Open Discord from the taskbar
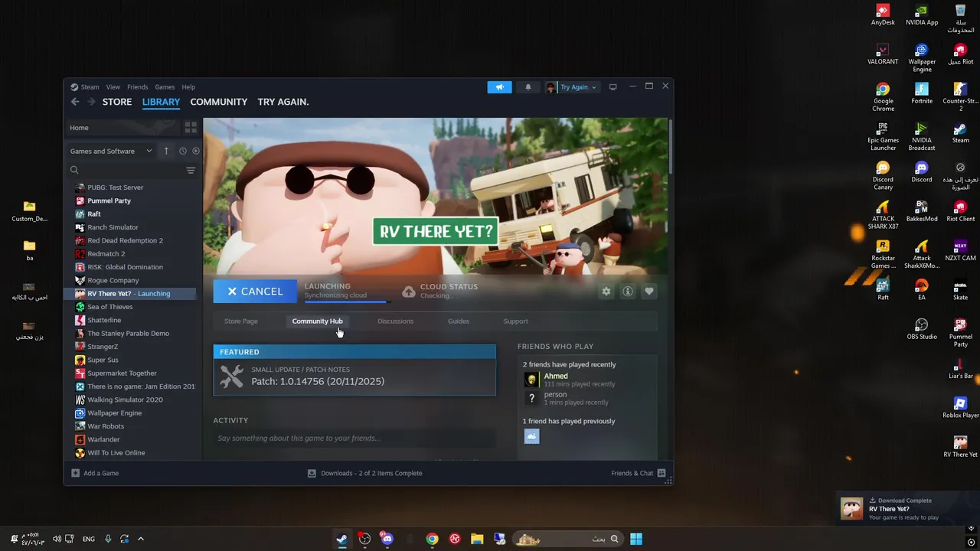 pyautogui.click(x=387, y=539)
